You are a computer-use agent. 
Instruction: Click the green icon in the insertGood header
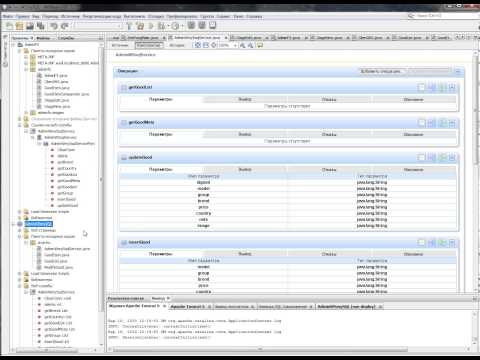[x=442, y=242]
